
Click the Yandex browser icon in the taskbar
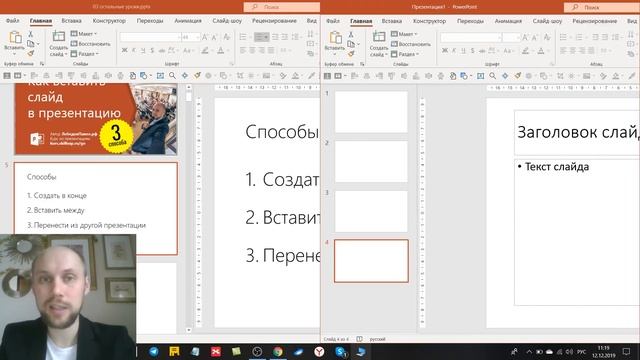click(319, 351)
